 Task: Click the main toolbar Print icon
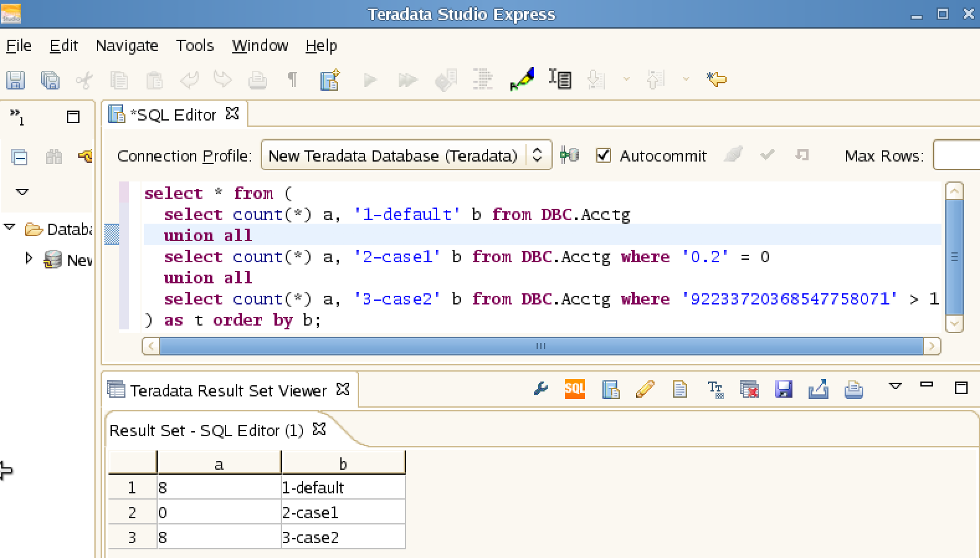click(258, 80)
